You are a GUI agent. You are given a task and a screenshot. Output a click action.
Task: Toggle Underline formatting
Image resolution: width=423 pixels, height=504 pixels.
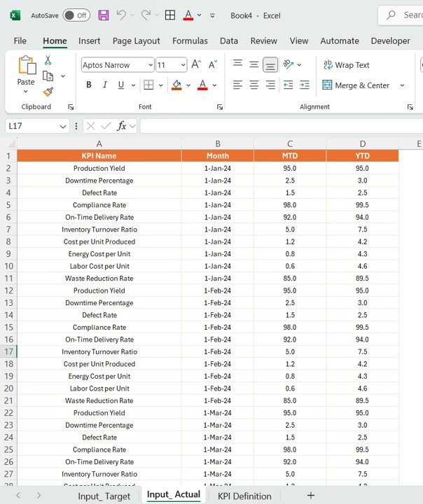121,85
